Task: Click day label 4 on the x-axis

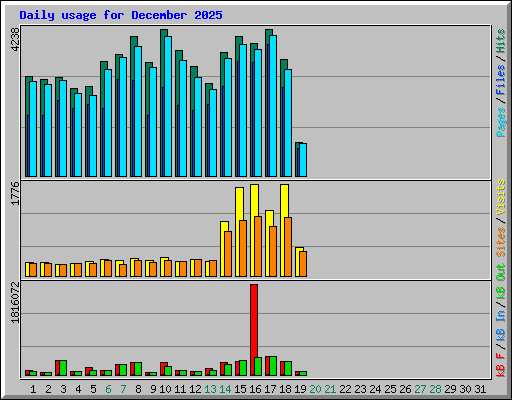Action: [78, 389]
